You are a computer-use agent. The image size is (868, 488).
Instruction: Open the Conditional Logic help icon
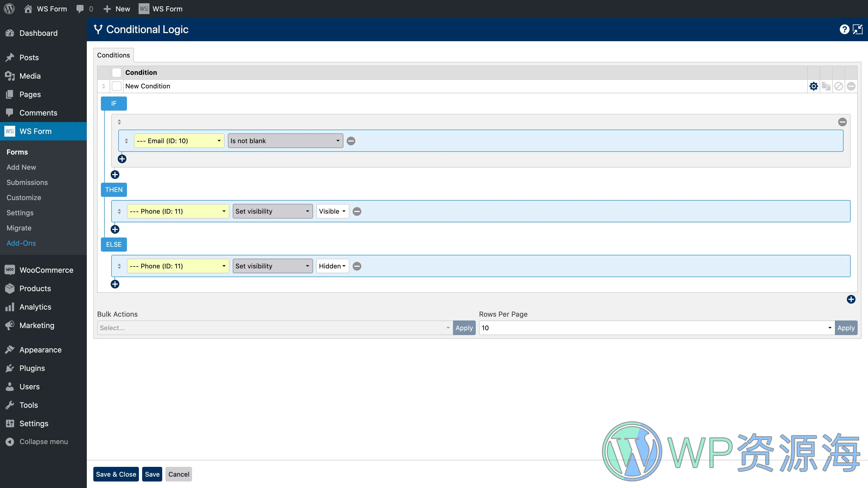(x=844, y=29)
